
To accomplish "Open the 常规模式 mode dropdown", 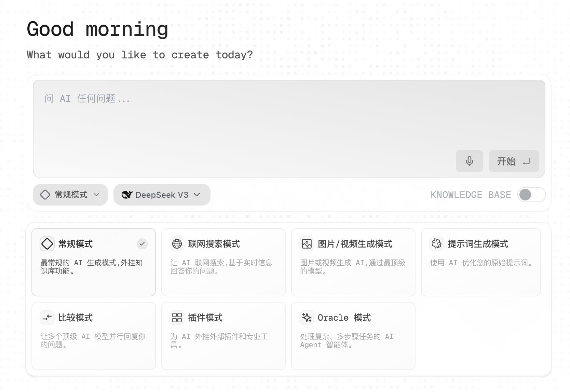I will [x=70, y=195].
